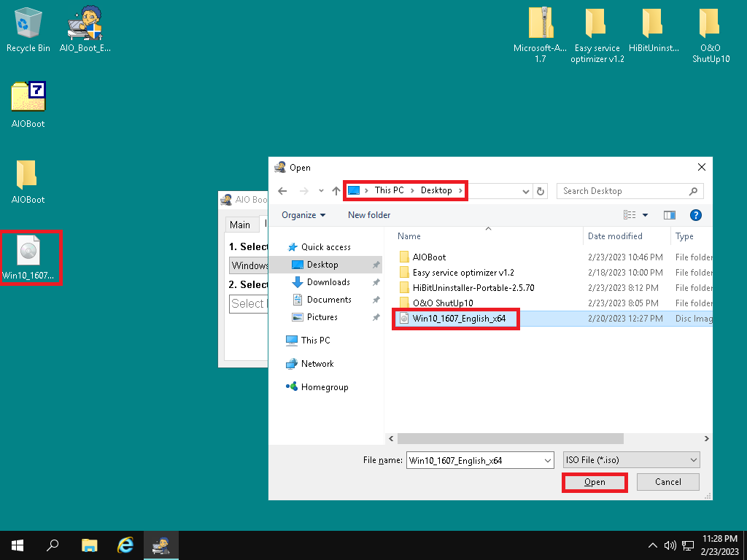Click the Back navigation arrow
Screen dimensions: 747x560
(283, 191)
